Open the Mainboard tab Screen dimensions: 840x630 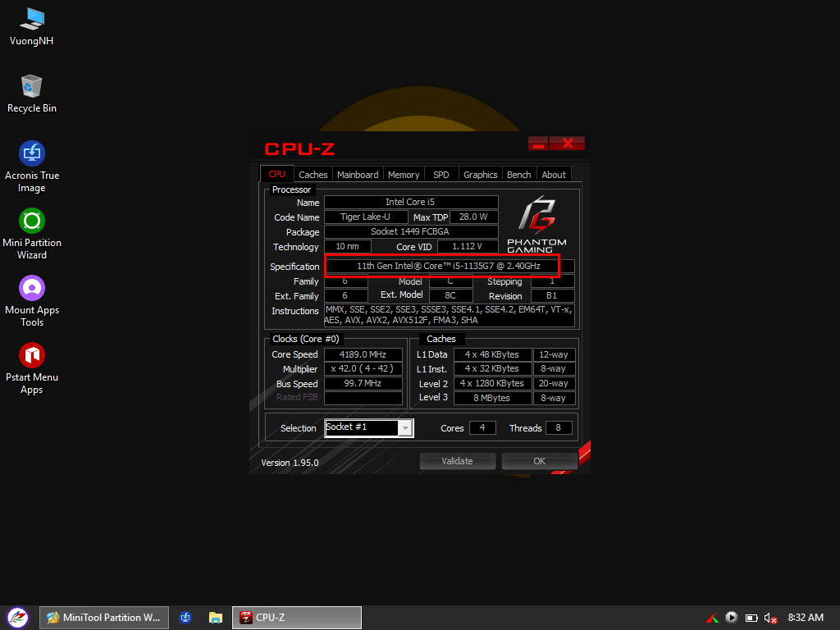tap(358, 175)
